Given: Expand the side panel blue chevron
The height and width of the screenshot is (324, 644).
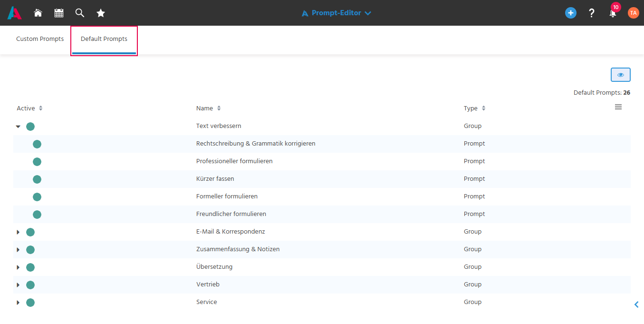Looking at the screenshot, I should pos(636,304).
